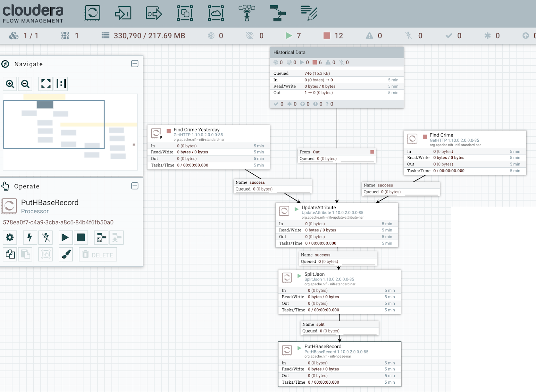Click the red stopped indicator on Find Crime
Image resolution: width=536 pixels, height=392 pixels.
coord(425,137)
